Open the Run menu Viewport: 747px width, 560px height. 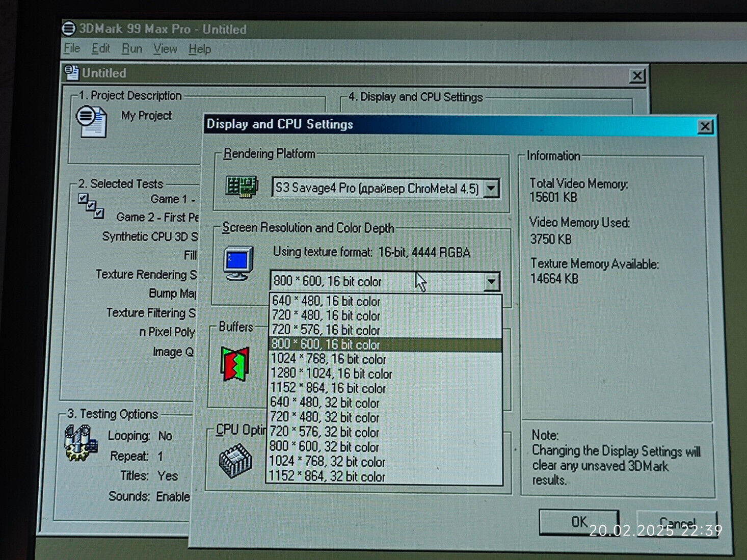coord(131,49)
